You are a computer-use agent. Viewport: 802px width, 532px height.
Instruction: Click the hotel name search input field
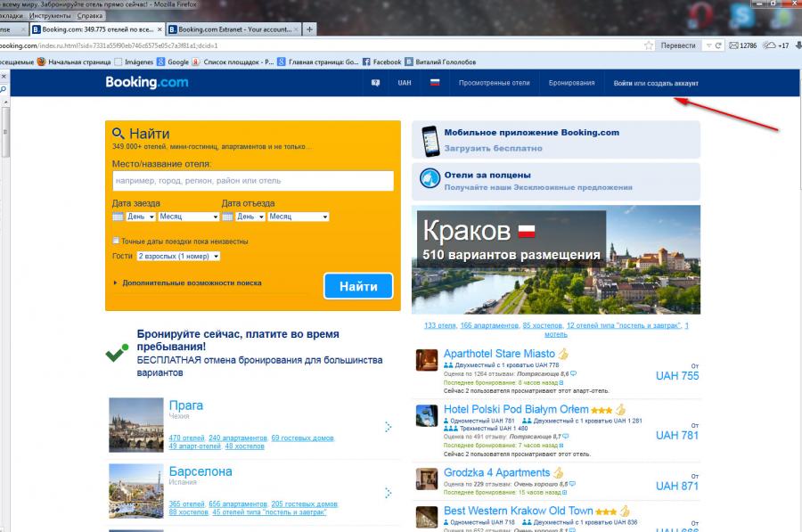[x=252, y=180]
